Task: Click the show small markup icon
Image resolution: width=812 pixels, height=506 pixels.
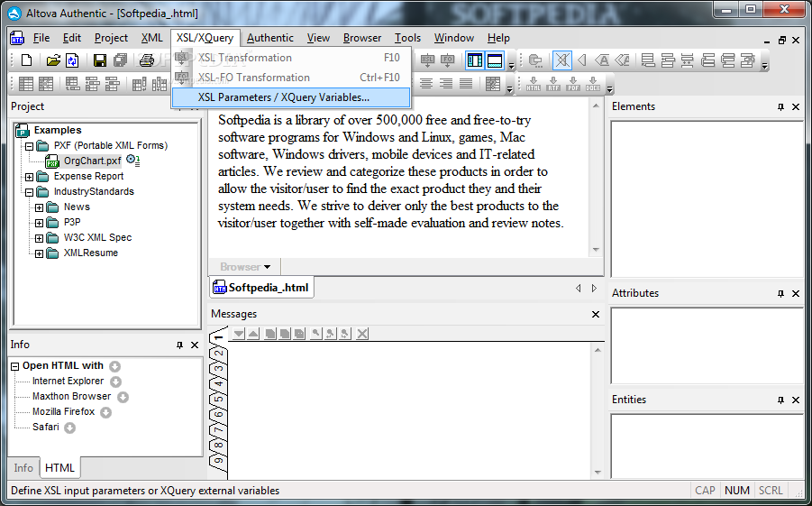Action: [582, 60]
